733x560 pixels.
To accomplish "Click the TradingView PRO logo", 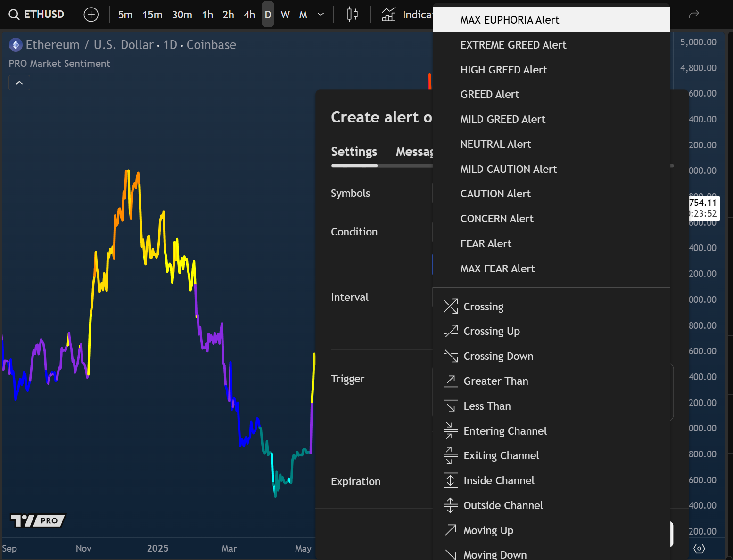I will [38, 520].
